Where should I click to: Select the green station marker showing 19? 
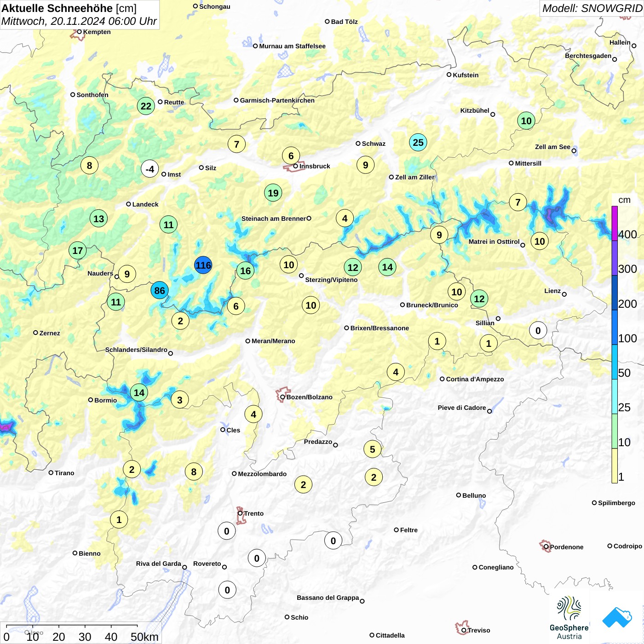(273, 193)
